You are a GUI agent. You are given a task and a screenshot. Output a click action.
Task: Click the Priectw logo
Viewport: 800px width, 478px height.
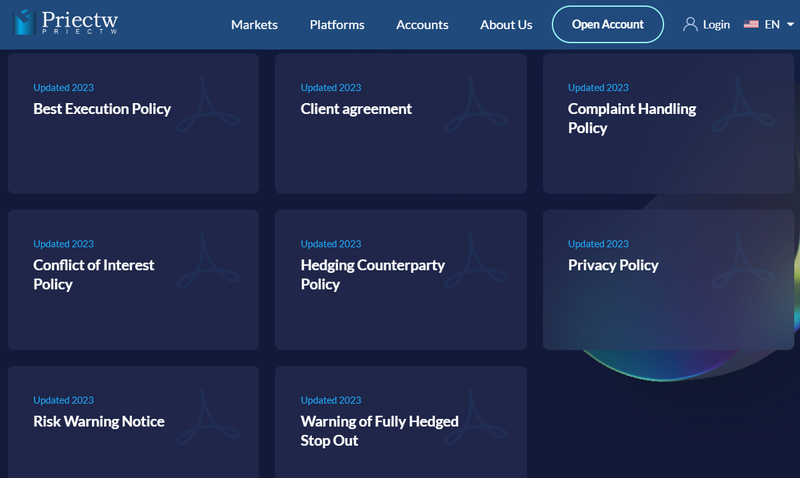pyautogui.click(x=65, y=22)
